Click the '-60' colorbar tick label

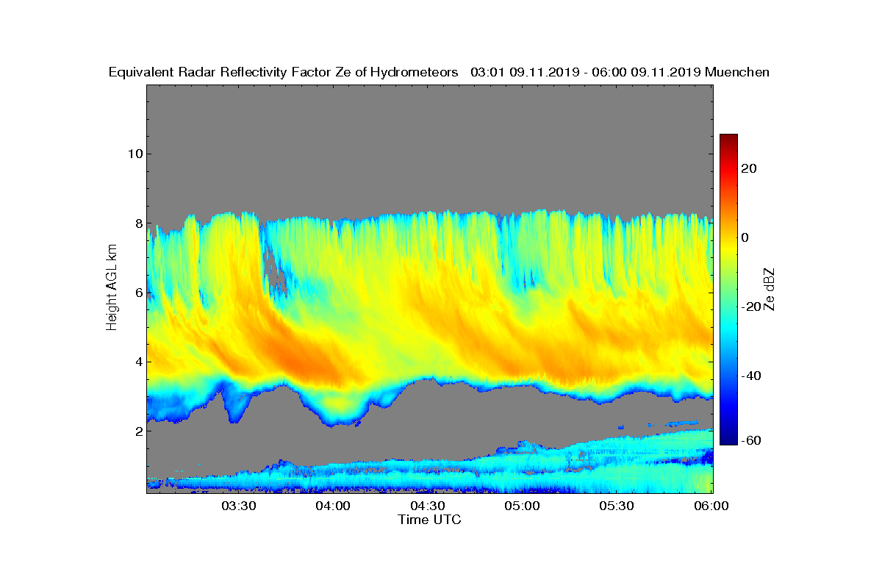click(751, 440)
